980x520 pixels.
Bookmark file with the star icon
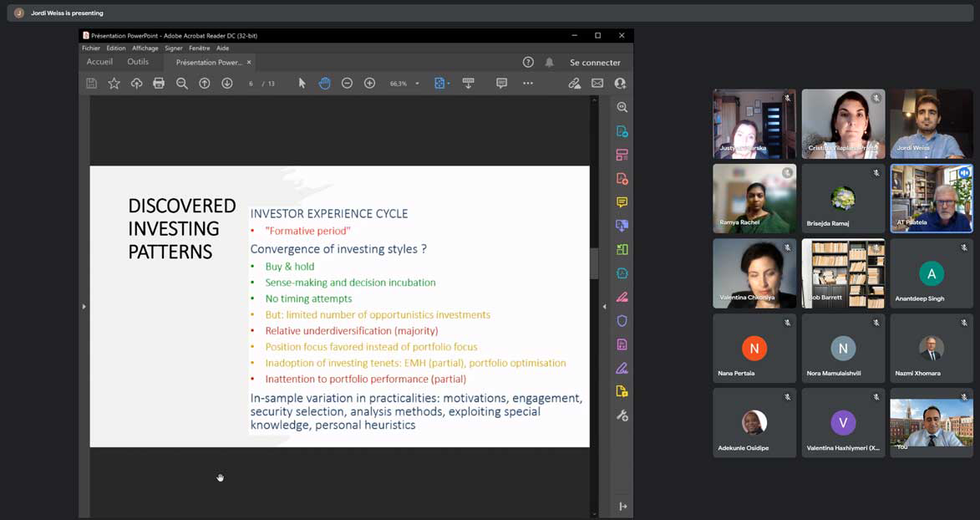(114, 84)
